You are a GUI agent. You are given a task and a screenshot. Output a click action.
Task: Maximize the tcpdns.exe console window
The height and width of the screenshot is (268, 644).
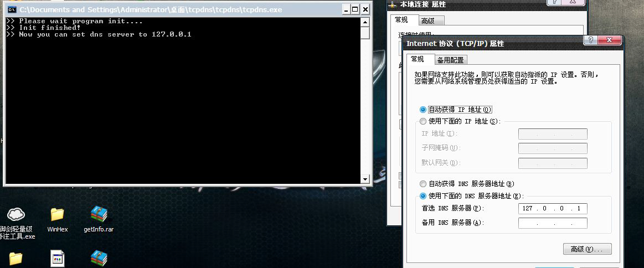click(x=355, y=9)
